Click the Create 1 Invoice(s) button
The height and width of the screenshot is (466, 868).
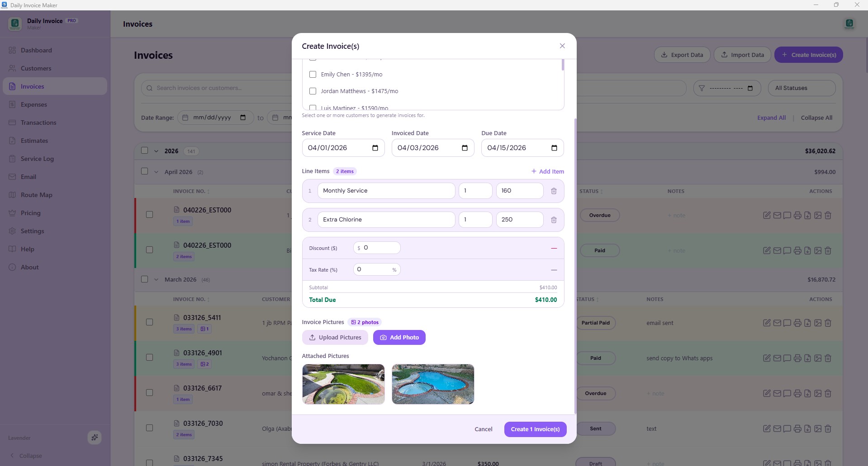[535, 429]
